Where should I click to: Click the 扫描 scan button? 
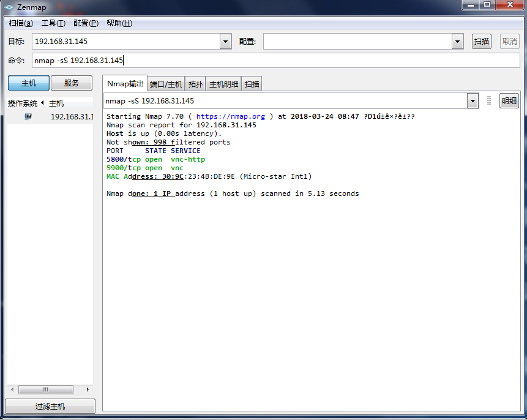(x=481, y=42)
